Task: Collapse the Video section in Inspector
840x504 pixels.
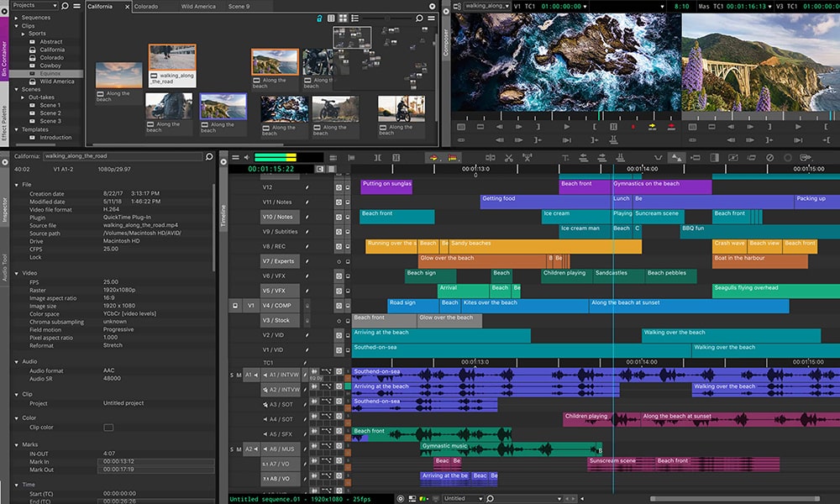Action: point(17,273)
